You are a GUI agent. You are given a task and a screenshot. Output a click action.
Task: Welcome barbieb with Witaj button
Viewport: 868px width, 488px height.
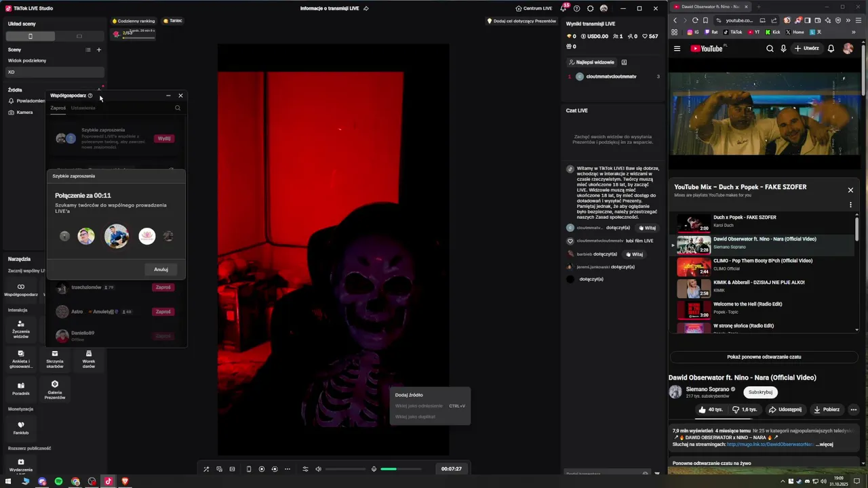coord(633,254)
